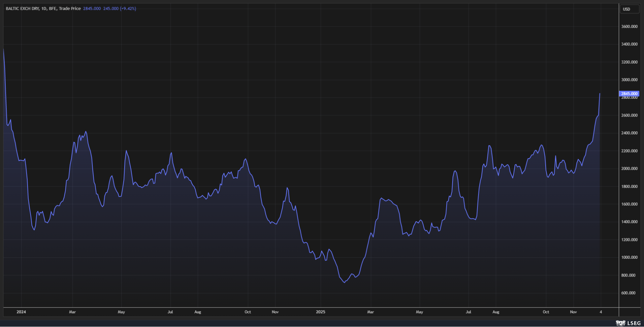Click the LSEG crest logo icon

[620, 323]
